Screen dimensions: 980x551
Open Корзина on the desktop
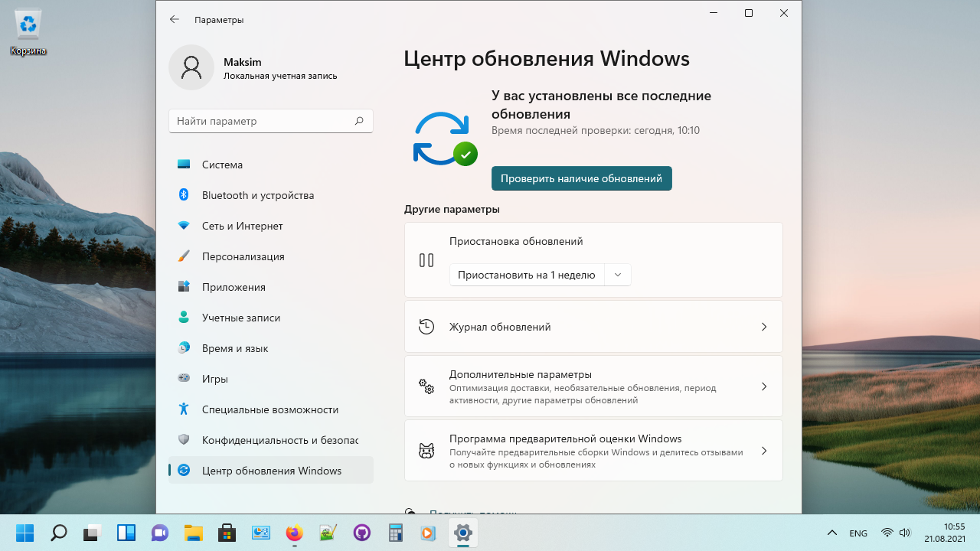point(28,33)
